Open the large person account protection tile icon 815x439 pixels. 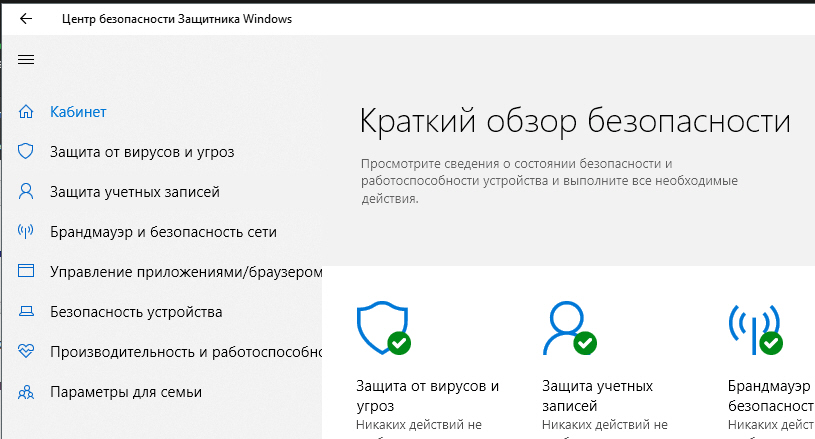(569, 328)
